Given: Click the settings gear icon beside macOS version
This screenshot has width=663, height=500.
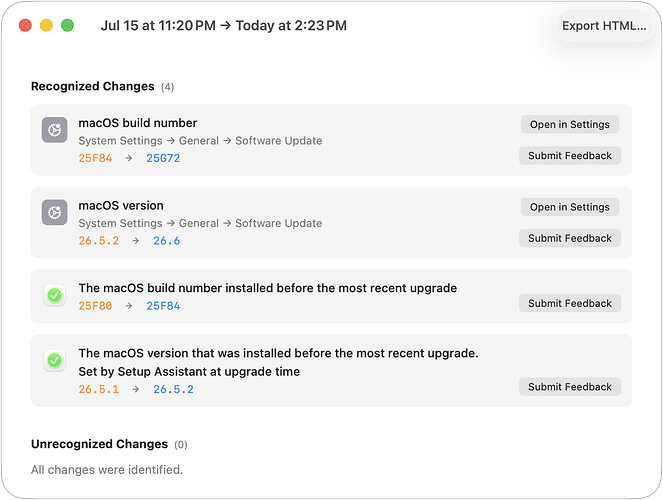Looking at the screenshot, I should click(55, 212).
